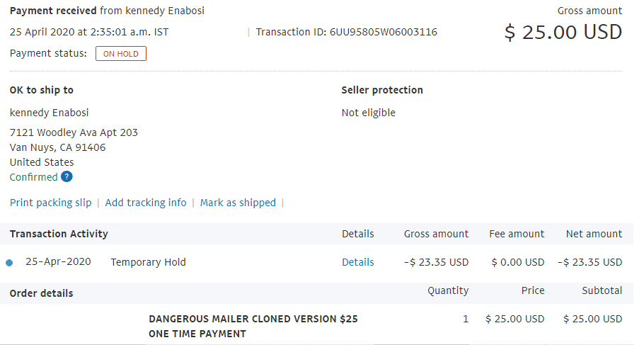Open Details link for Temporary Hold
The height and width of the screenshot is (345, 644).
(357, 262)
